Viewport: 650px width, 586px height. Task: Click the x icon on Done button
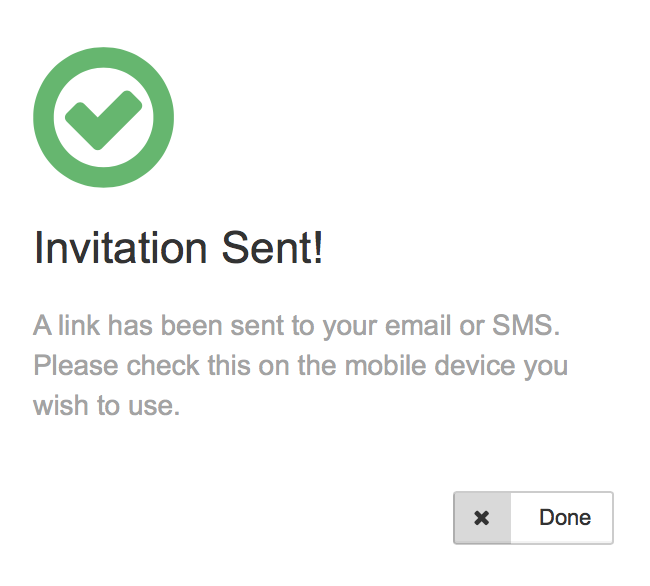(x=482, y=518)
